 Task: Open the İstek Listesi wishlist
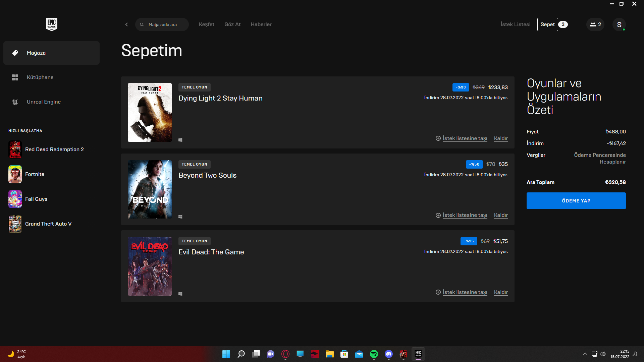tap(515, 24)
